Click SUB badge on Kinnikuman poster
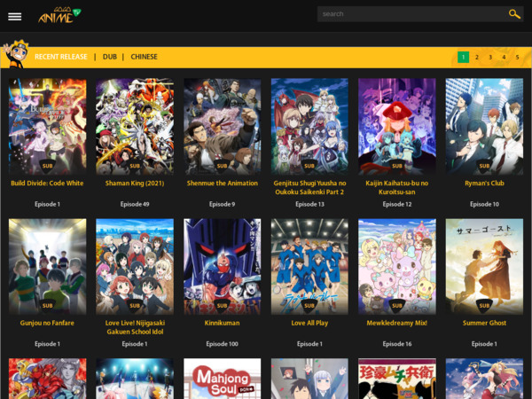The height and width of the screenshot is (399, 532). click(x=223, y=306)
